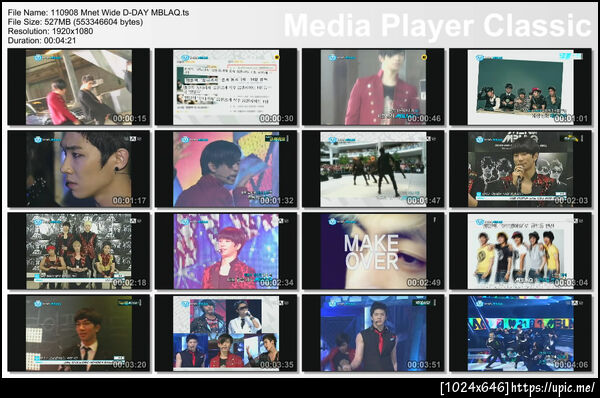Open the thumbnail timestamped 00:01:47
This screenshot has height=398, width=600.
(x=373, y=169)
